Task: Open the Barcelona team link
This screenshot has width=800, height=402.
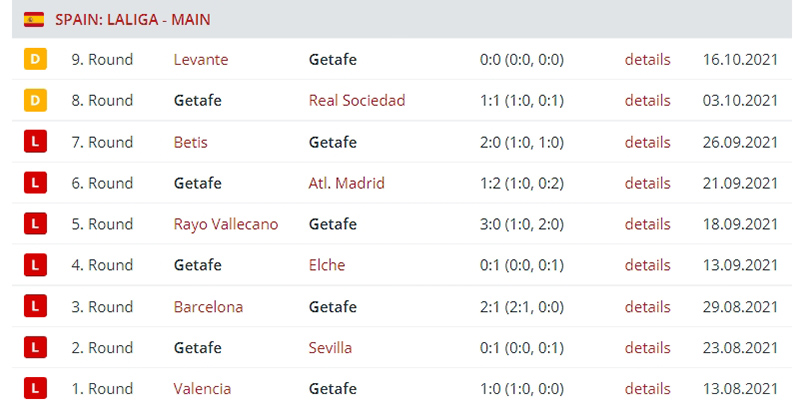Action: (x=208, y=307)
